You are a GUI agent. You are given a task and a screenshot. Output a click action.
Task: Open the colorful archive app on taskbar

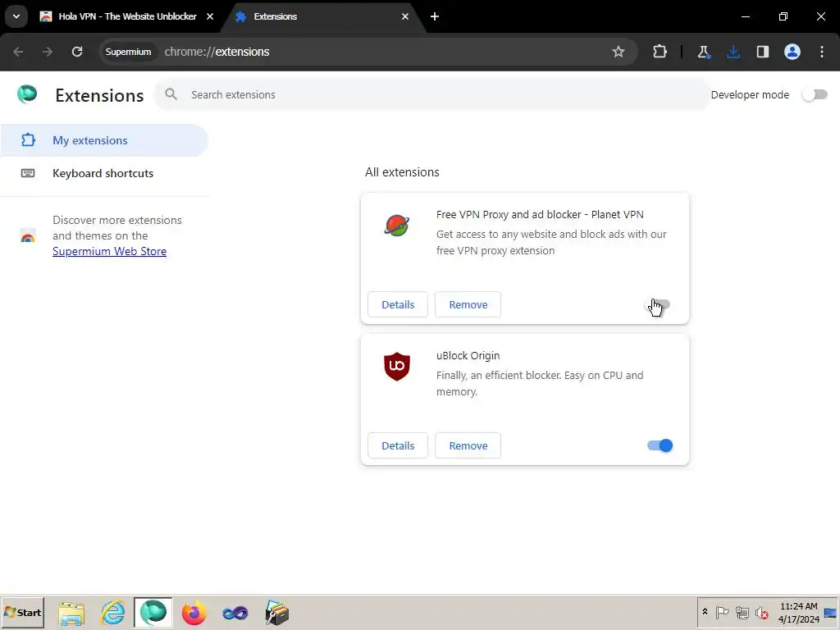pos(276,613)
